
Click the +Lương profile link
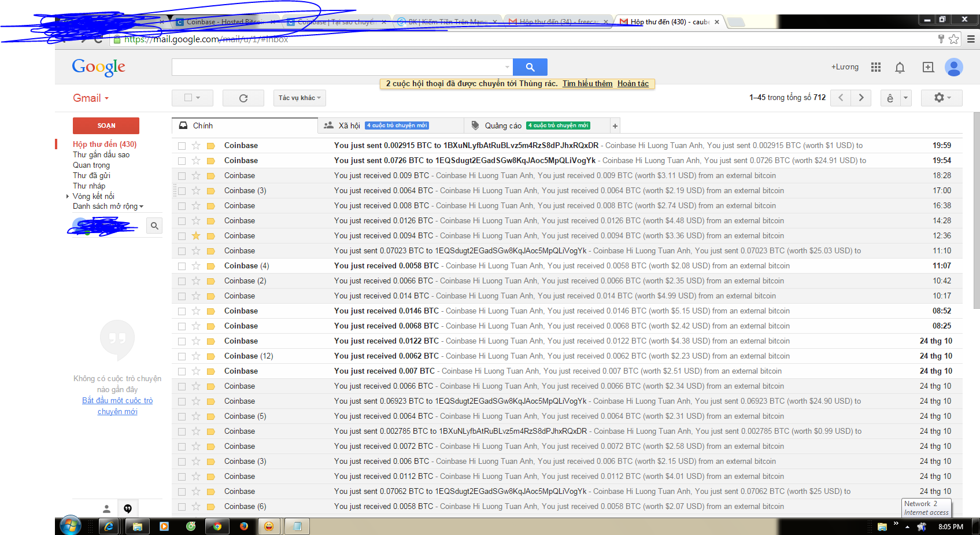click(845, 67)
